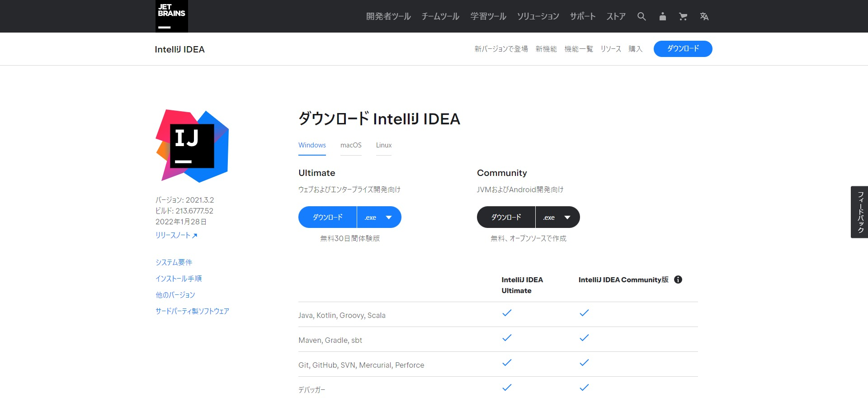Click Ultimate checkmark in Git, GitHub row
Viewport: 868px width, 398px height.
click(507, 362)
